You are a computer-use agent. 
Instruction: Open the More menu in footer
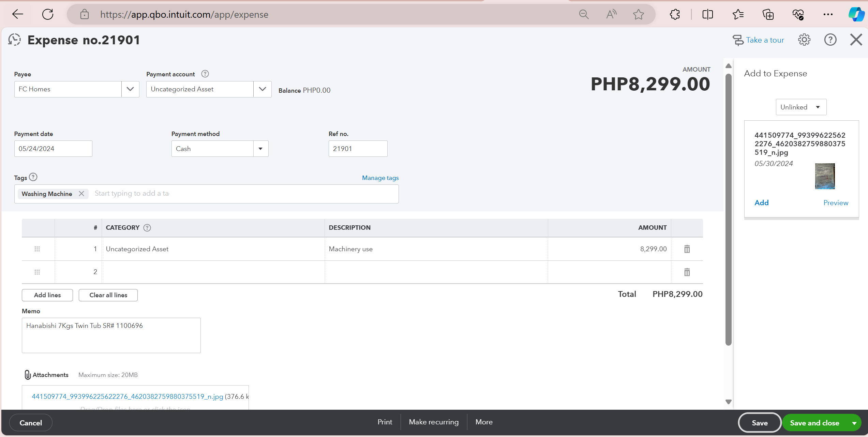[x=484, y=422]
